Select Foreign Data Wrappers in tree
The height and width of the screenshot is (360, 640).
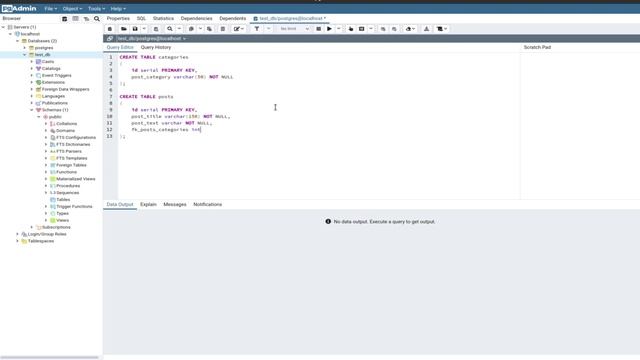65,89
